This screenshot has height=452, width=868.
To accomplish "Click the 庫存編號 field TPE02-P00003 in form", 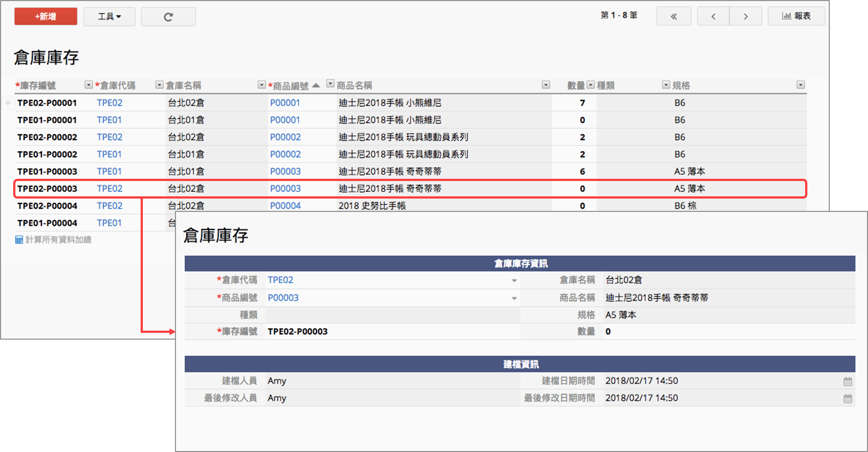I will [298, 332].
